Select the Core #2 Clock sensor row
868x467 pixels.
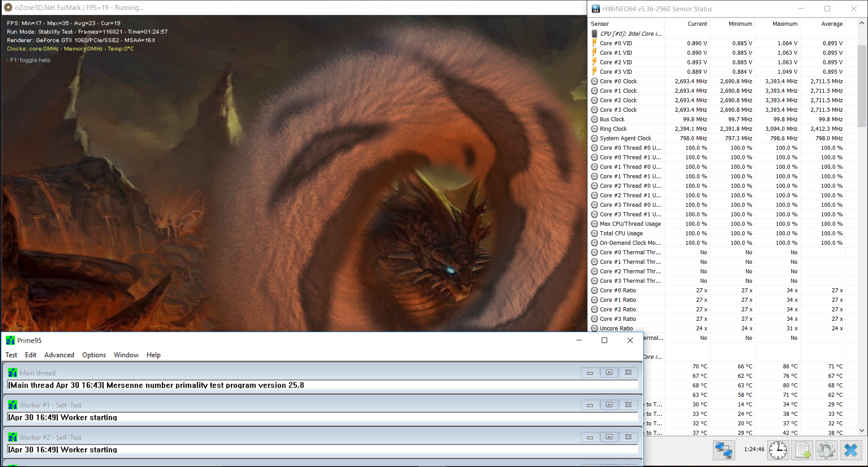click(x=722, y=100)
